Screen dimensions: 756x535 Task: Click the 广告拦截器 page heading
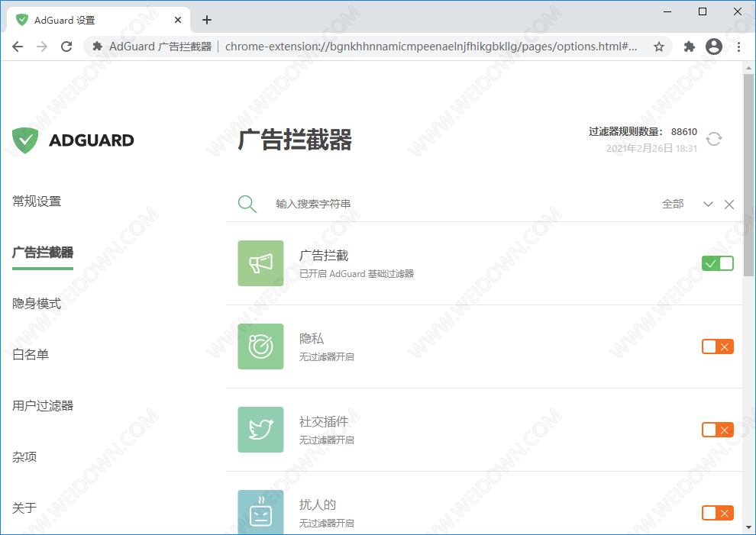[295, 140]
